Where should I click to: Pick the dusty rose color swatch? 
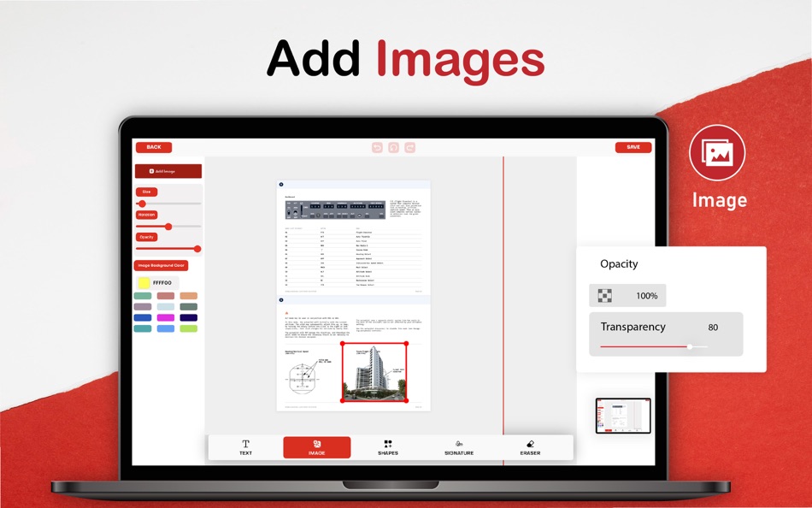166,296
